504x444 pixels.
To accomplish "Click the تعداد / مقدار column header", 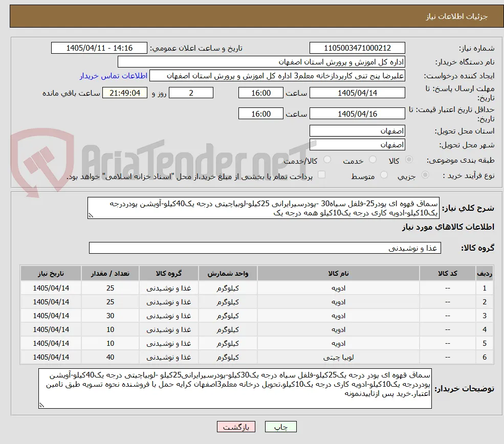I will click(x=110, y=273).
